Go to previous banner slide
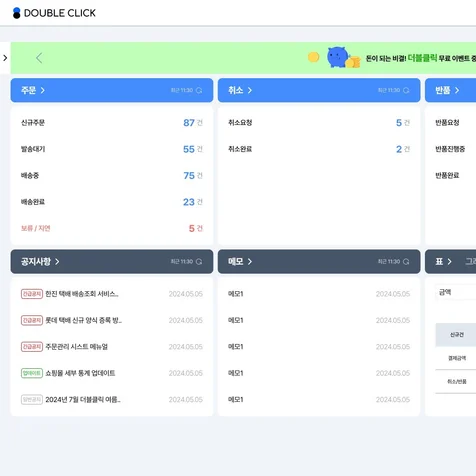Image resolution: width=476 pixels, height=476 pixels. pos(39,58)
